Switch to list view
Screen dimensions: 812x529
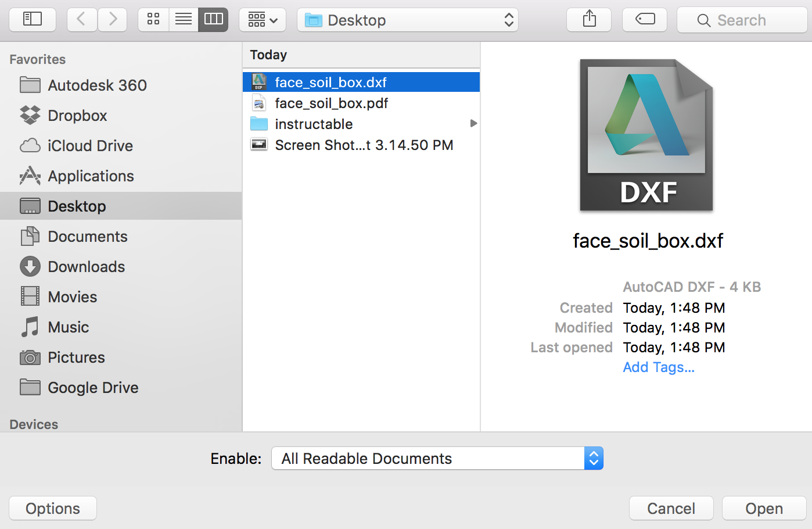coord(184,20)
